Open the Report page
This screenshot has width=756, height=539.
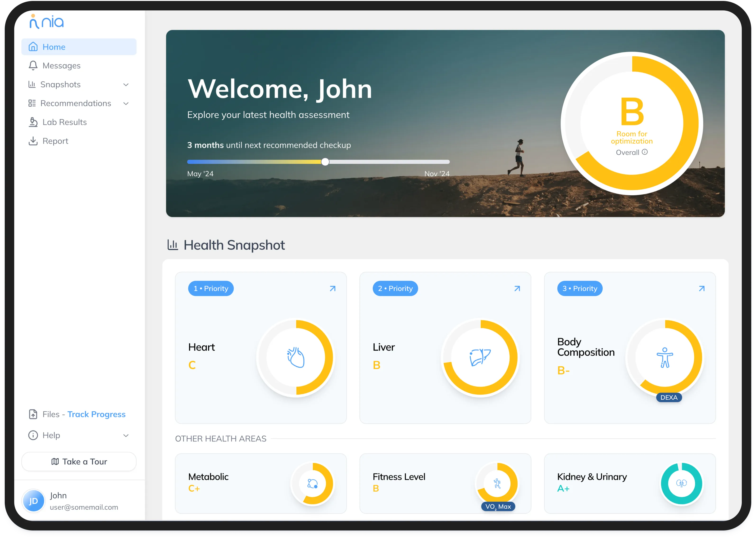point(79,141)
